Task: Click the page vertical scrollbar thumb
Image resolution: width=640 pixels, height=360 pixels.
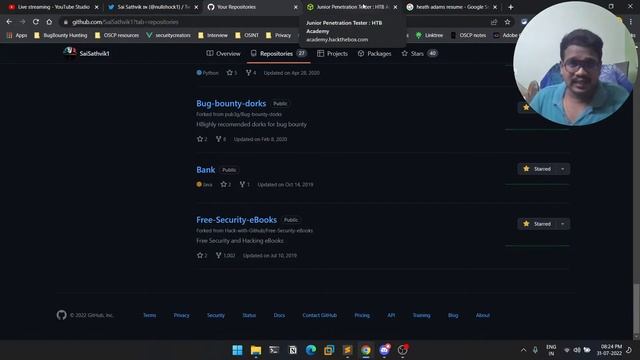Action: click(x=636, y=308)
